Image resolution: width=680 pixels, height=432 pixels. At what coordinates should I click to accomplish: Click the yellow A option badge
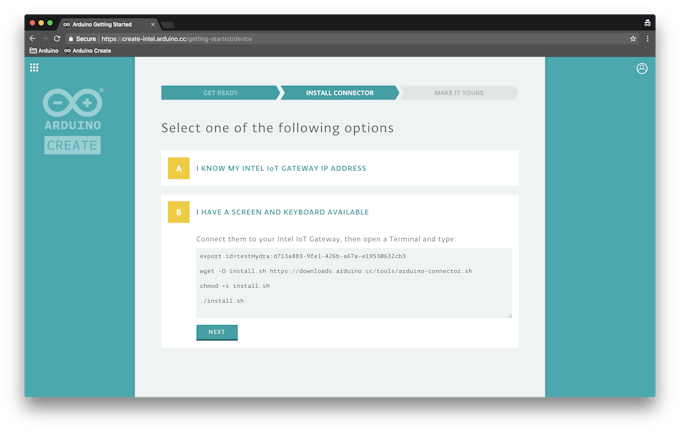click(x=179, y=168)
